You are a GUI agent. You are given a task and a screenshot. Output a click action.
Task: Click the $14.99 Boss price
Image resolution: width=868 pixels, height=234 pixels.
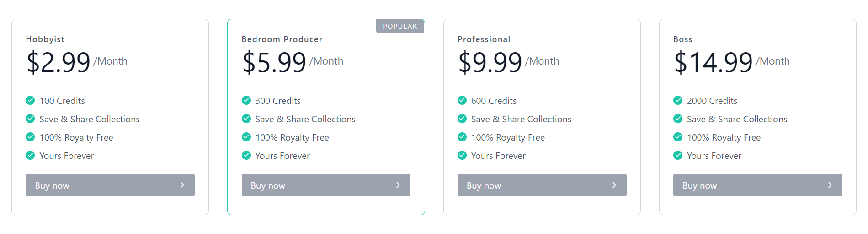tap(713, 62)
